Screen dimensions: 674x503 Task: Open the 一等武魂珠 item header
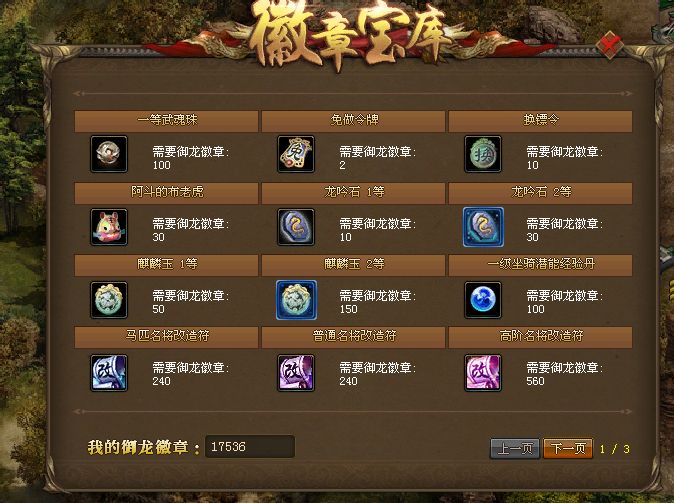[166, 121]
